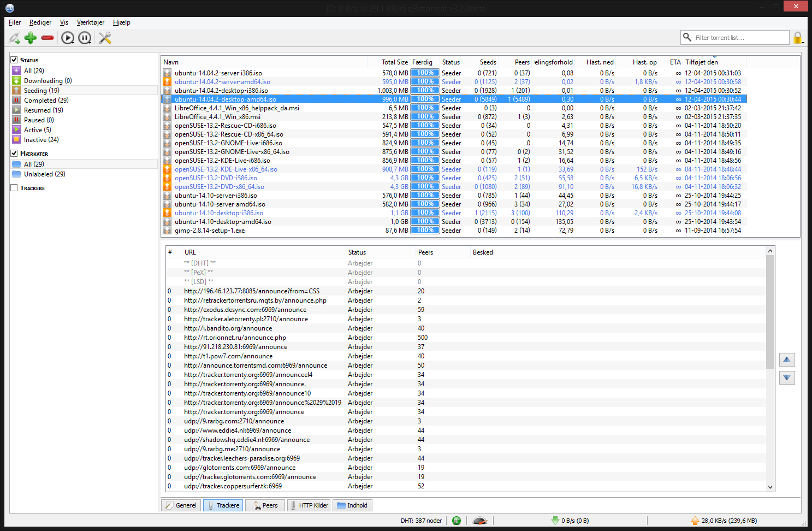Image resolution: width=812 pixels, height=531 pixels.
Task: Click progress bar of ubuntu-14.10-server-i386.iso
Action: click(x=425, y=195)
